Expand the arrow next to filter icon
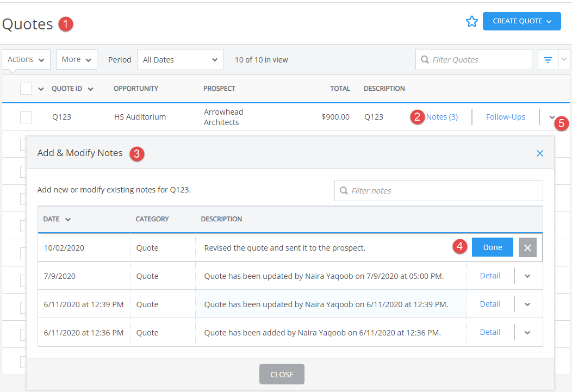Viewport: 572px width, 392px height. (x=564, y=60)
